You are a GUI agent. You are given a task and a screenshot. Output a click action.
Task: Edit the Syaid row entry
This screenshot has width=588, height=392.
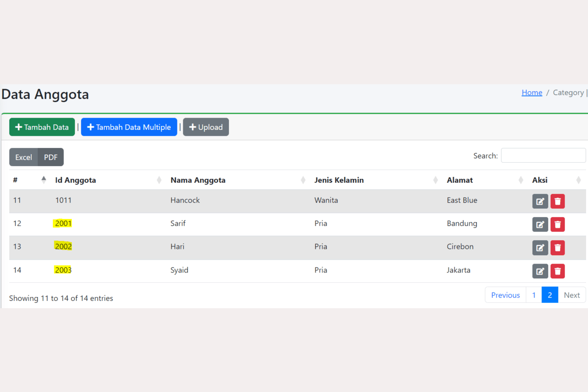pyautogui.click(x=540, y=271)
